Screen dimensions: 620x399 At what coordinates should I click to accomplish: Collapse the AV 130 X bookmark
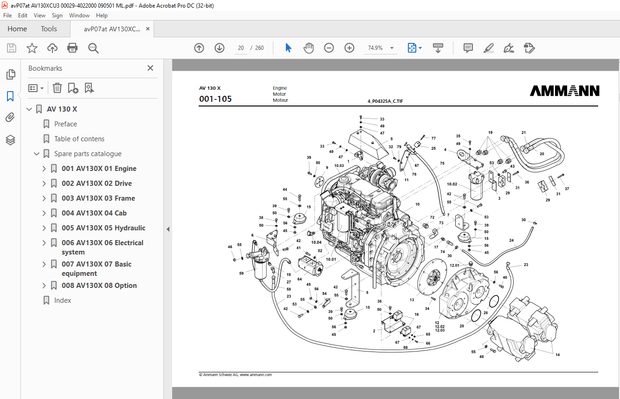[29, 109]
